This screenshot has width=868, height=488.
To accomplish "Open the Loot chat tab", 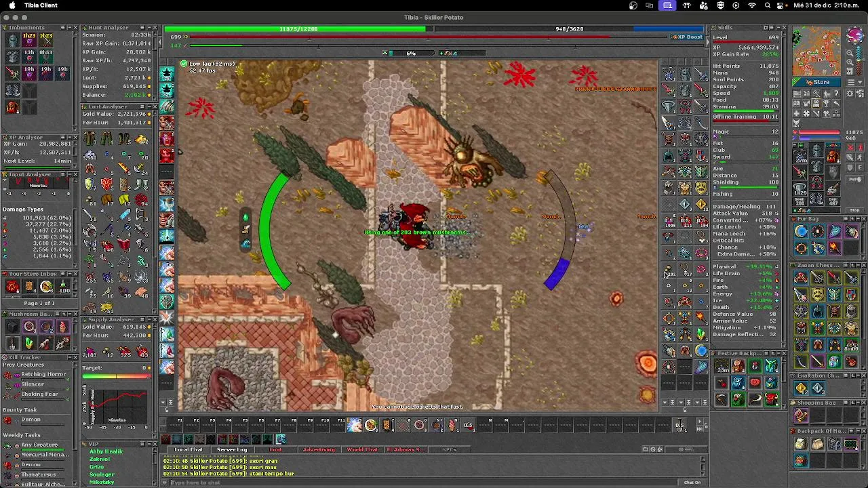I will (275, 449).
